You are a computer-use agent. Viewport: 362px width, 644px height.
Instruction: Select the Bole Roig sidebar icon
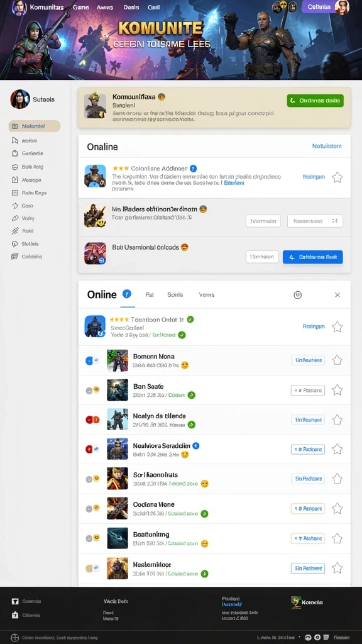pyautogui.click(x=15, y=167)
